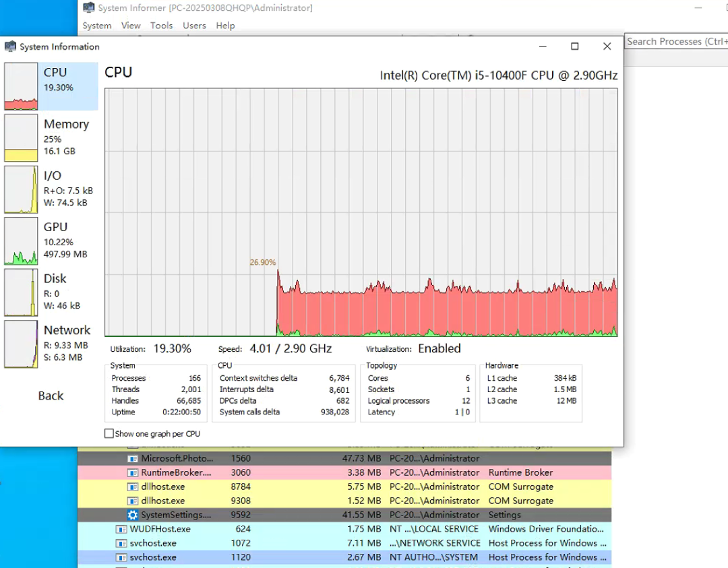Open the GPU mini graph in sidebar

tap(21, 241)
